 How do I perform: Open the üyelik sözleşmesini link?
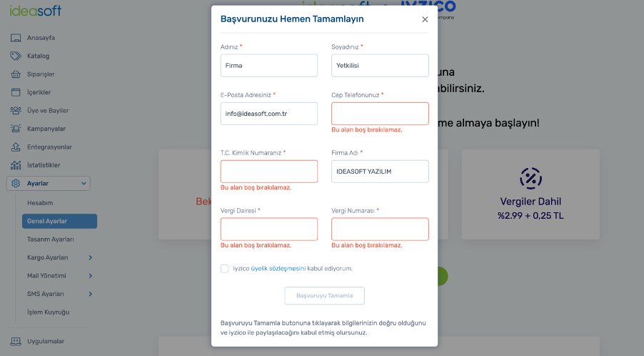pos(278,269)
